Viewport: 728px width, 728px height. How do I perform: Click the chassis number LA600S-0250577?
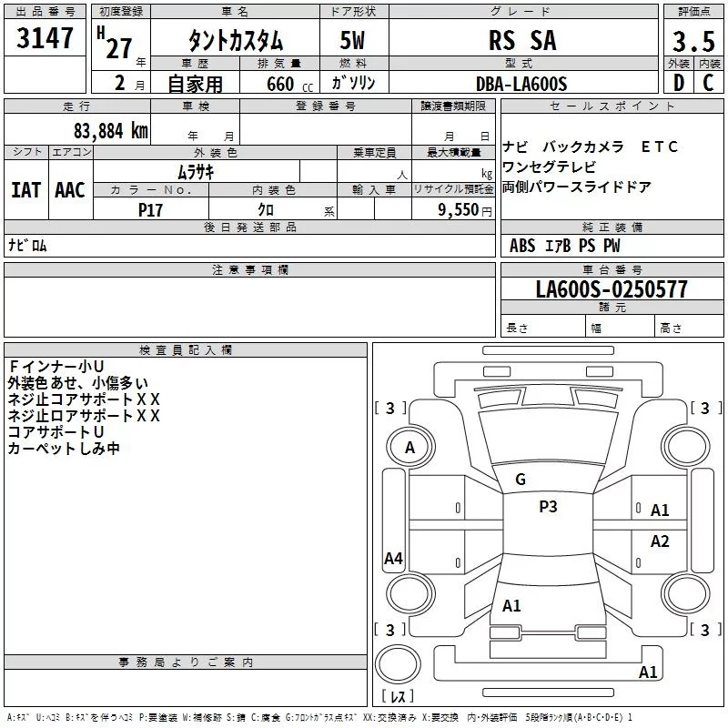coord(612,289)
